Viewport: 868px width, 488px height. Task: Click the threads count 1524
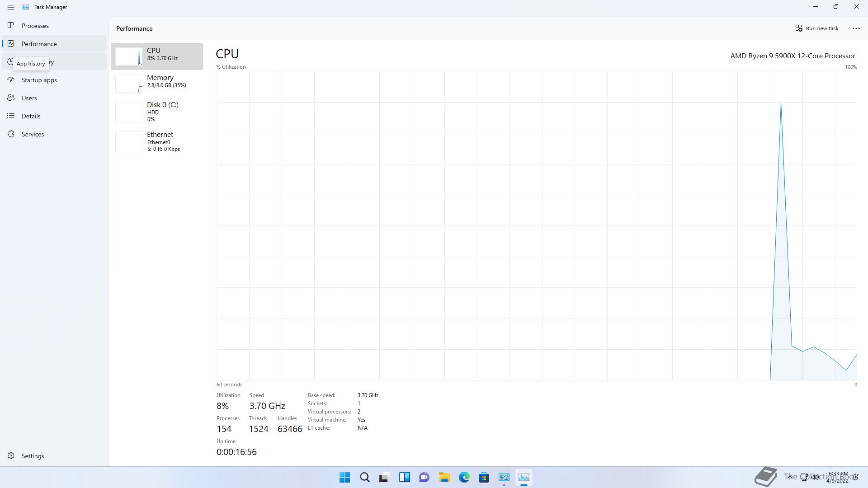point(259,429)
